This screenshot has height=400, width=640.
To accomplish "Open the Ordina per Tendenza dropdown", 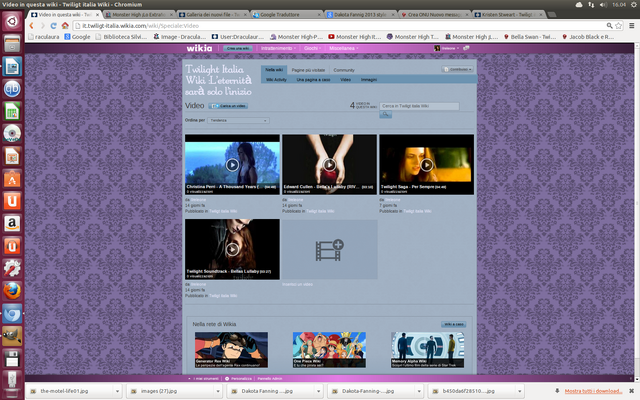I will coord(238,120).
